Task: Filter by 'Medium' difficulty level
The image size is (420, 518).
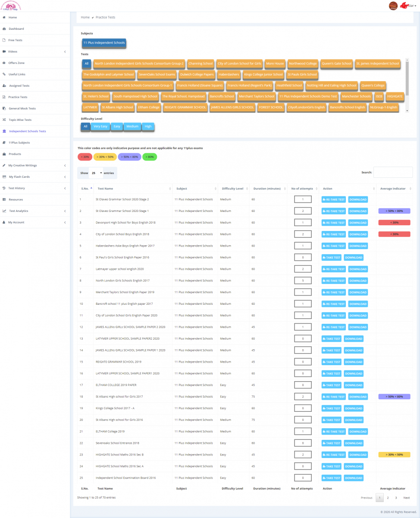Action: point(132,126)
